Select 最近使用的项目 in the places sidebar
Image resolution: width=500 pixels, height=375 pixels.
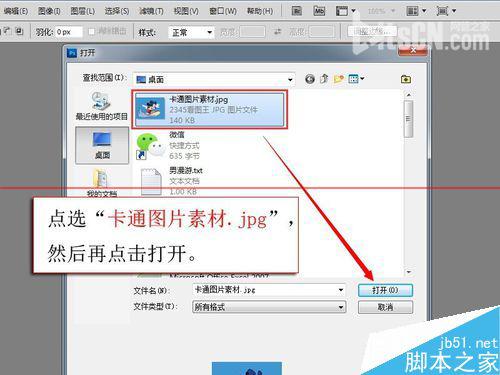[102, 106]
